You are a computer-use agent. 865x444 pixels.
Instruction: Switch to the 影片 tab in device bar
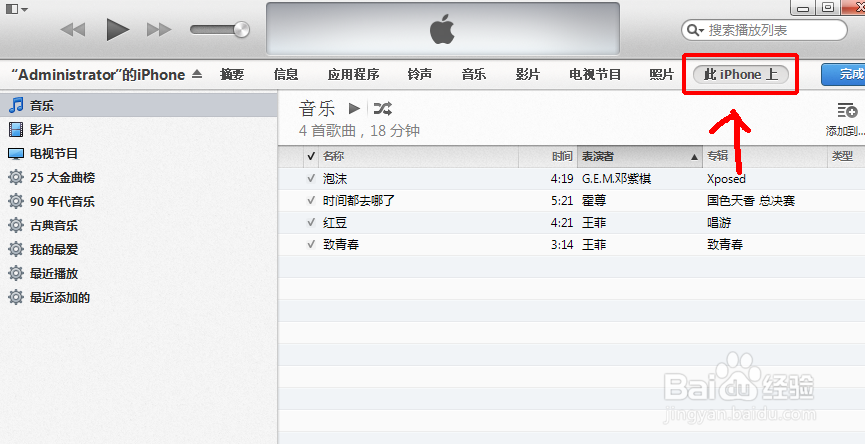coord(527,74)
